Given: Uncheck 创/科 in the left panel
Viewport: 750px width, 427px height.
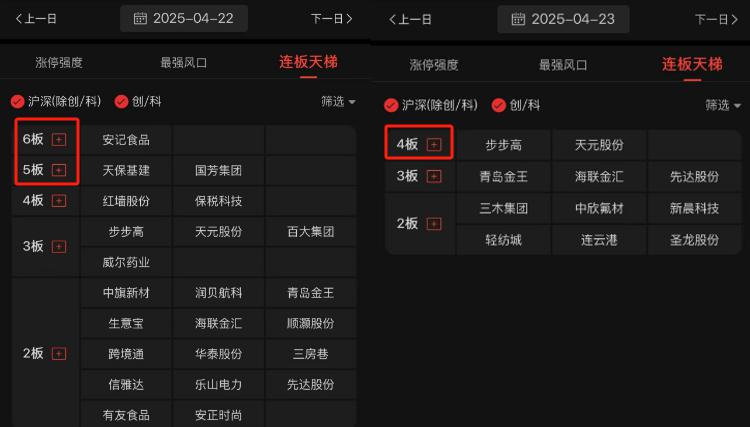Looking at the screenshot, I should click(121, 102).
